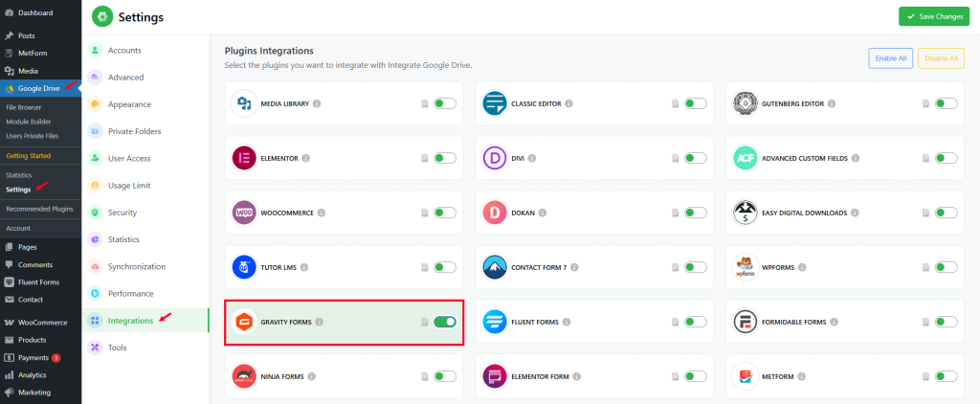Switch off WooCommerce integration toggle

(445, 213)
